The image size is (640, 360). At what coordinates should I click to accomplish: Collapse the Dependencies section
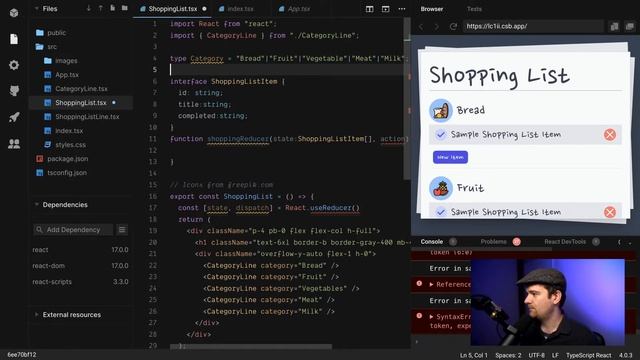(36, 204)
